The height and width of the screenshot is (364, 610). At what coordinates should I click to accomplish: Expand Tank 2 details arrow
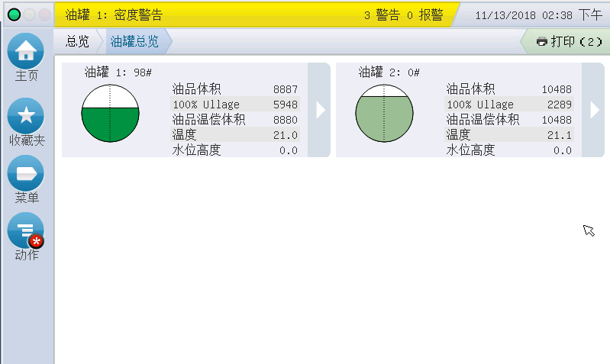pos(594,110)
